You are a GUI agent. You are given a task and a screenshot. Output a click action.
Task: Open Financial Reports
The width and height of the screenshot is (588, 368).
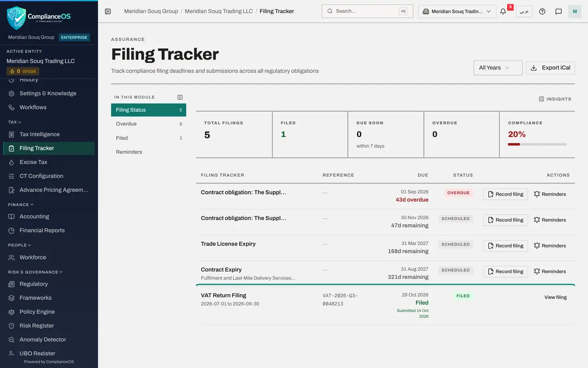tap(49, 230)
